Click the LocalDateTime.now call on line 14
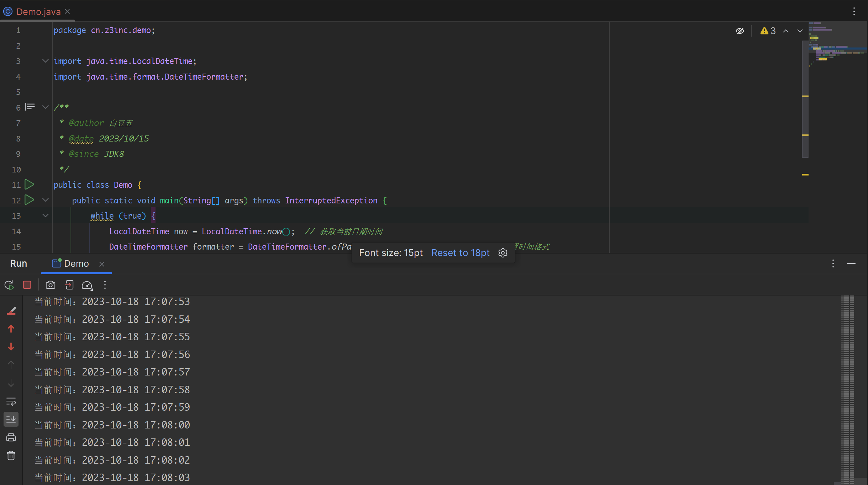 [x=246, y=231]
